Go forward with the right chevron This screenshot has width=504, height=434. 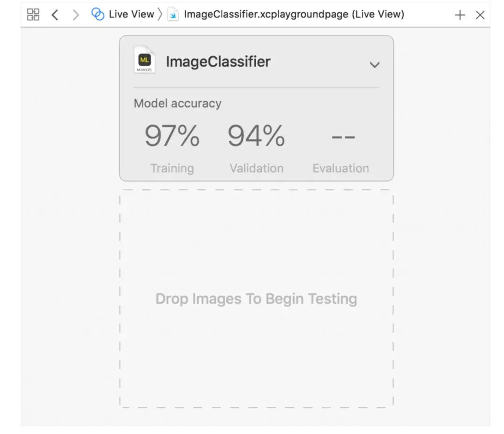click(x=76, y=14)
